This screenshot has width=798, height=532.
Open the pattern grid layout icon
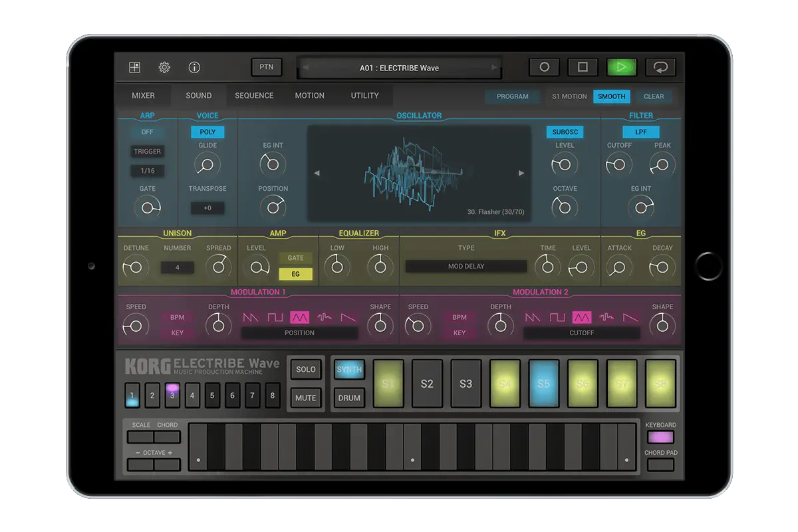(x=134, y=67)
